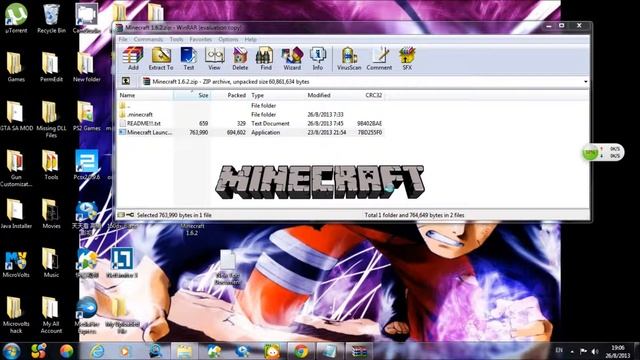Viewport: 640px width, 360px height.
Task: Run the Test archive tool
Action: 189,59
